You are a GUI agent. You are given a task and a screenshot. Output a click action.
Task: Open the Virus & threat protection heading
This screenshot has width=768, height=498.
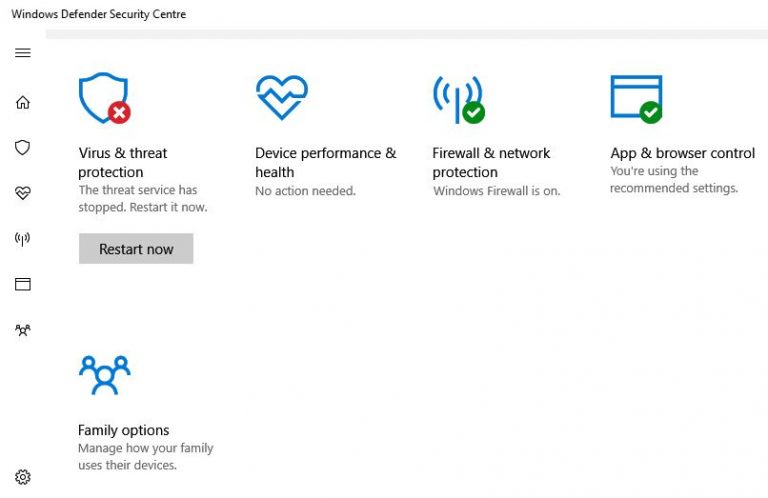123,162
